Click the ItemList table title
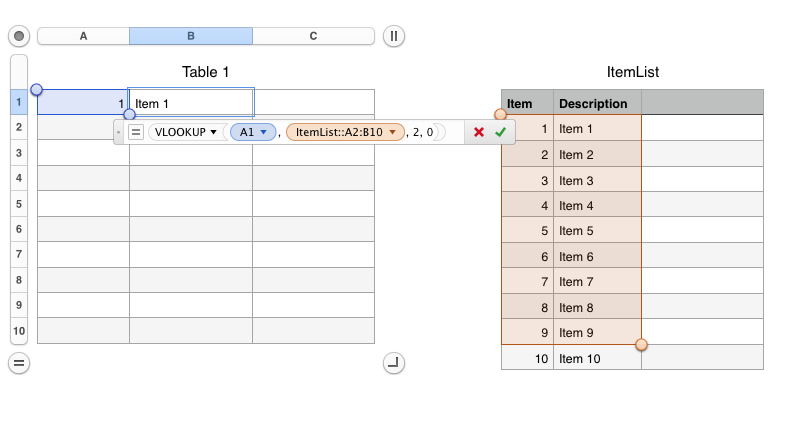811x428 pixels. [x=632, y=72]
